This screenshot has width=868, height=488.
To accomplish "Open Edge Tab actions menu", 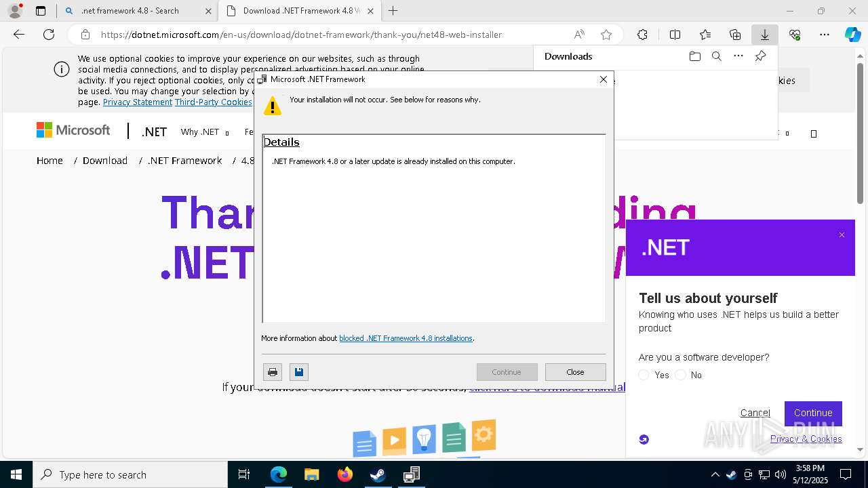I will click(x=41, y=11).
